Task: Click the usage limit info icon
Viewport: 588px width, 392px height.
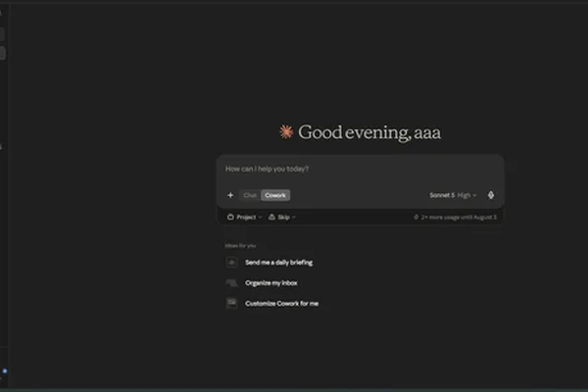Action: pos(416,217)
